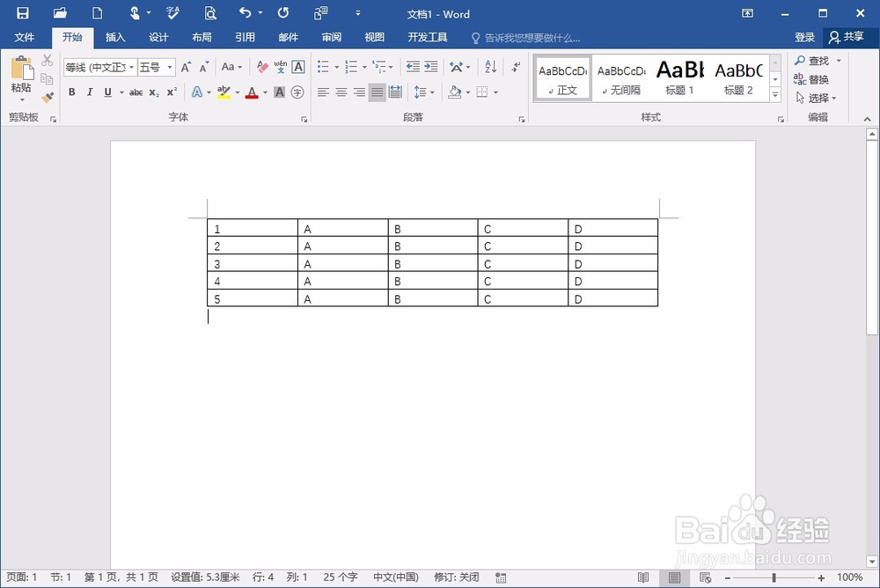Screen dimensions: 880x588
Task: Redo the last action
Action: click(x=283, y=12)
